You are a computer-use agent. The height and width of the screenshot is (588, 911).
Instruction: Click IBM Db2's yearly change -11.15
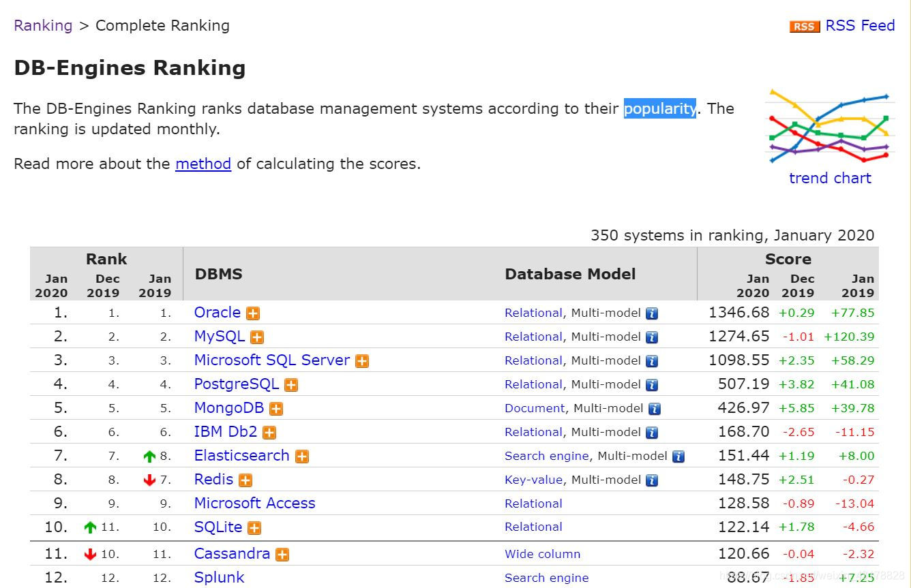click(855, 432)
